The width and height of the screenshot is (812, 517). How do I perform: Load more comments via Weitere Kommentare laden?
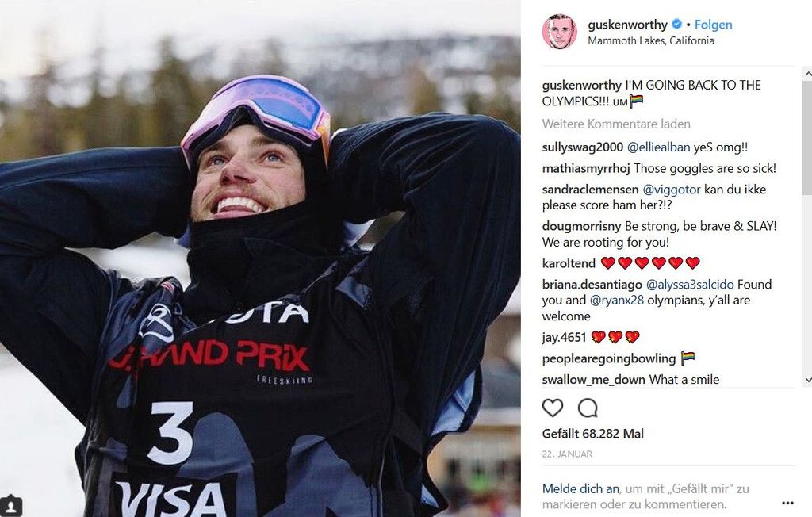coord(616,124)
